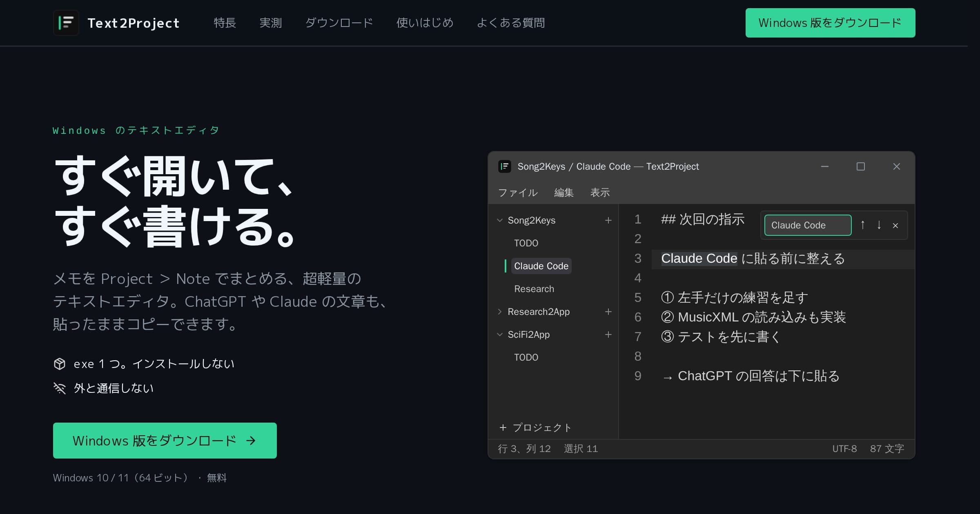Select the Research2App project name
The image size is (980, 514).
point(539,312)
